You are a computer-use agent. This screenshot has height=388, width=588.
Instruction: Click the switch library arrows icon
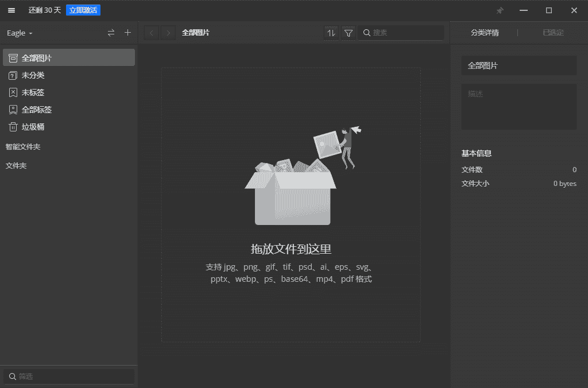click(111, 33)
